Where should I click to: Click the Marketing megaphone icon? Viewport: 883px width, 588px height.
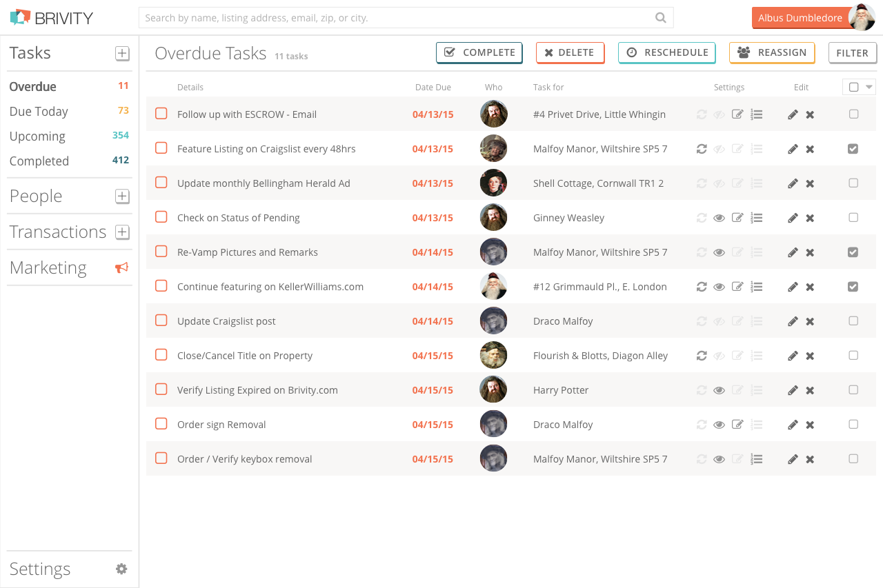(122, 267)
